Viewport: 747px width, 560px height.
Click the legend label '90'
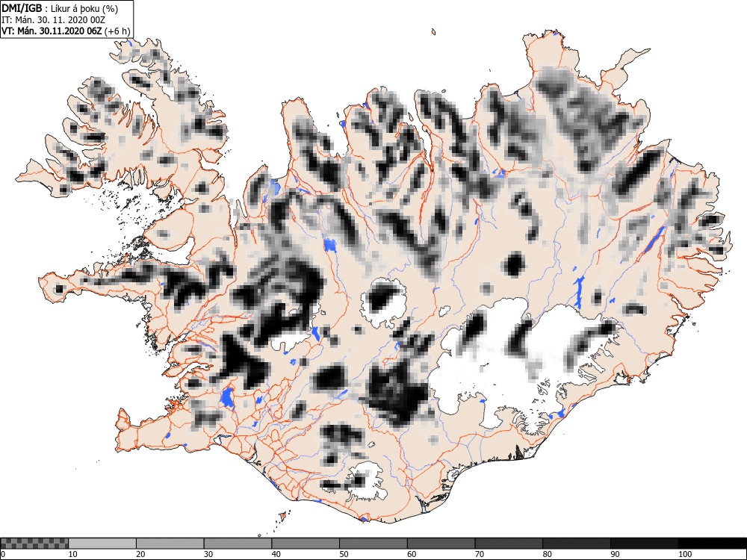click(615, 554)
